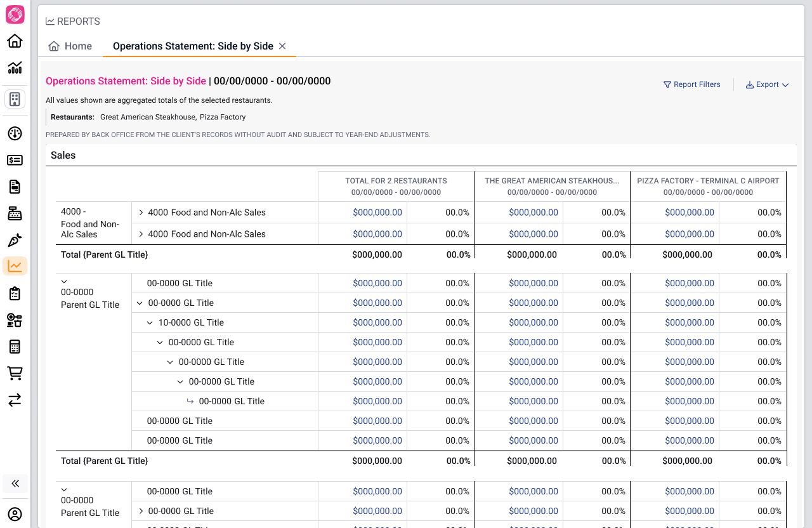This screenshot has height=528, width=812.
Task: Open the clipboard checklist icon
Action: tap(15, 293)
